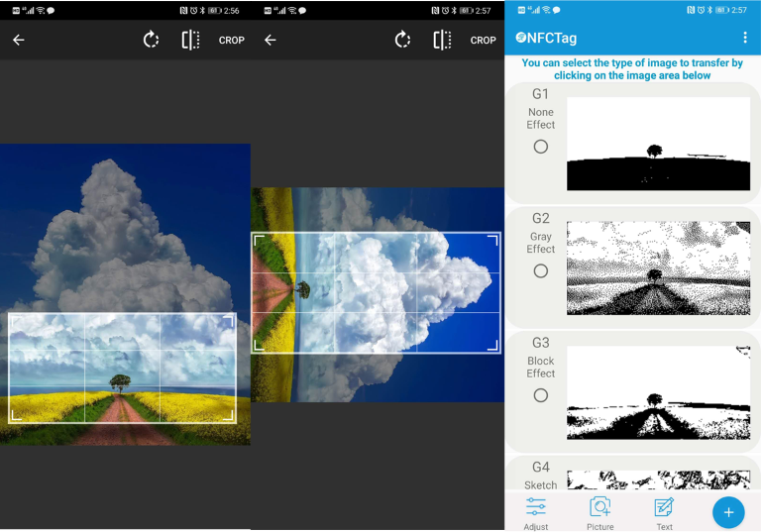Tap flip icon in left crop screen

[x=190, y=40]
